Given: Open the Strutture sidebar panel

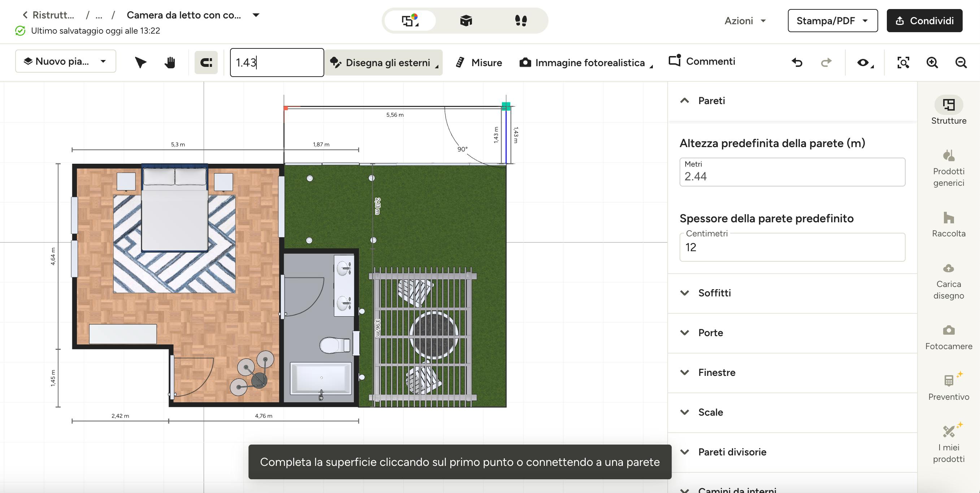Looking at the screenshot, I should tap(949, 110).
